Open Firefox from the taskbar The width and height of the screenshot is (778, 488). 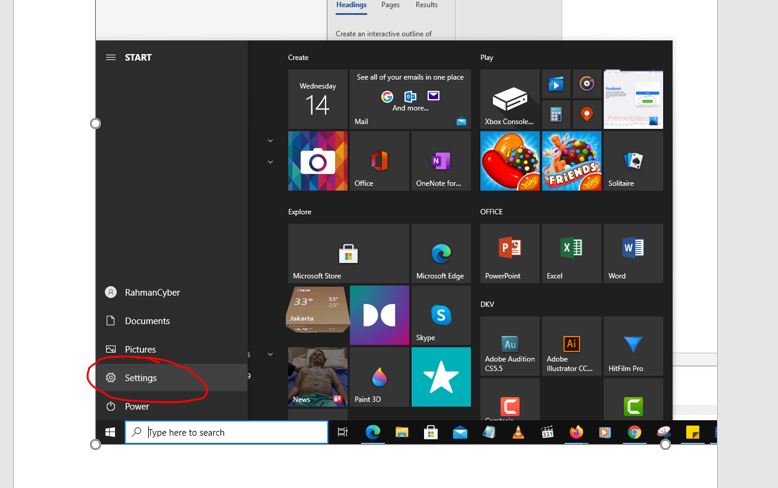(576, 432)
